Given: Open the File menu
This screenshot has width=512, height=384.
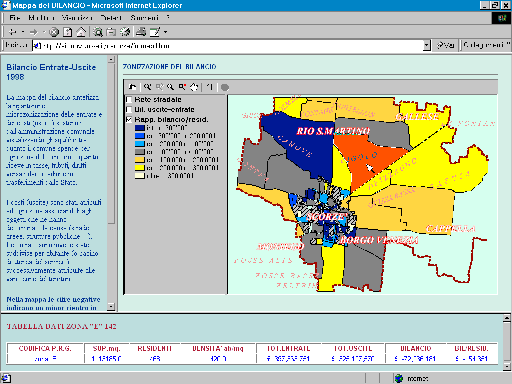Looking at the screenshot, I should tap(14, 18).
